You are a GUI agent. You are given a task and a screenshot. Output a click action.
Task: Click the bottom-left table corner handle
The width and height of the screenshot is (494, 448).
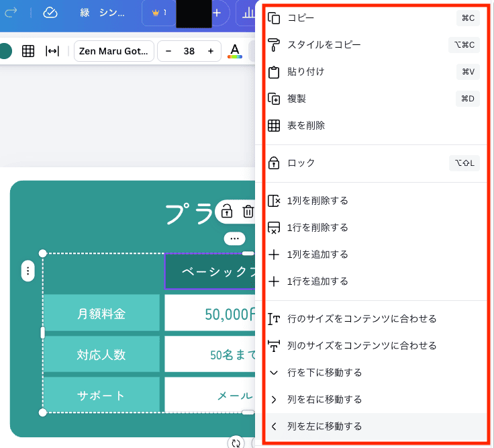(42, 412)
